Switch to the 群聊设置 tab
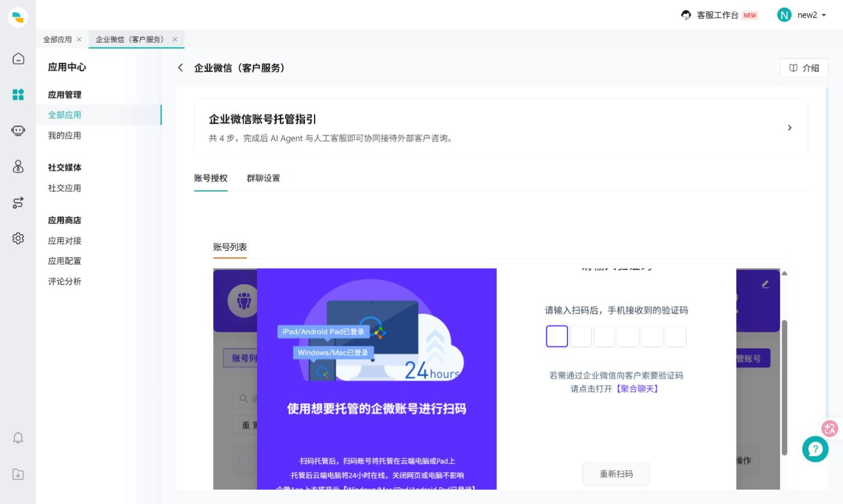843x504 pixels. [264, 178]
